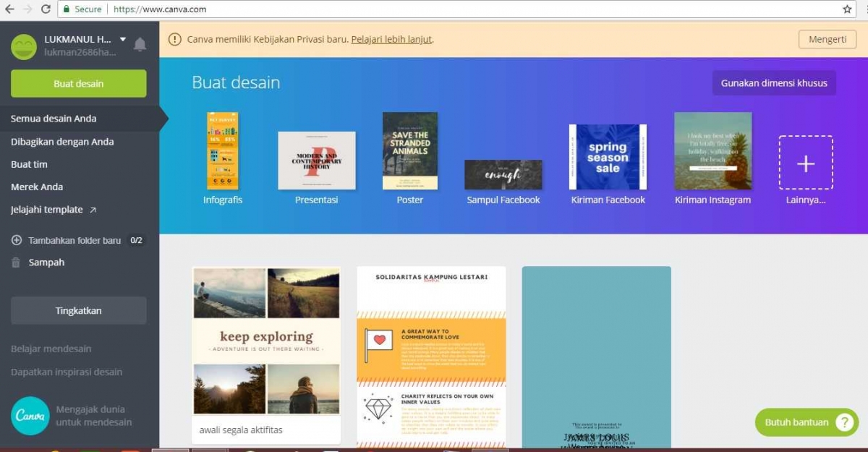
Task: Click Gunakan dimensi khusus button
Action: click(x=774, y=83)
